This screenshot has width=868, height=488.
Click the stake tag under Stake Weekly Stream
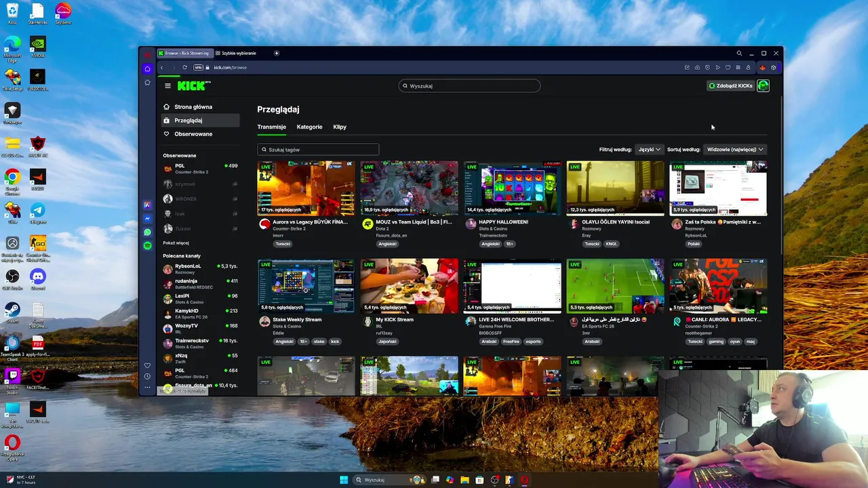[319, 342]
